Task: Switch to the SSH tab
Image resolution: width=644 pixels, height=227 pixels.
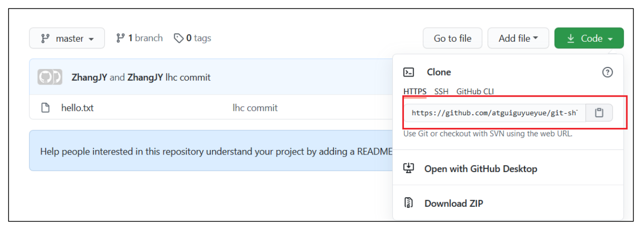Action: click(441, 92)
